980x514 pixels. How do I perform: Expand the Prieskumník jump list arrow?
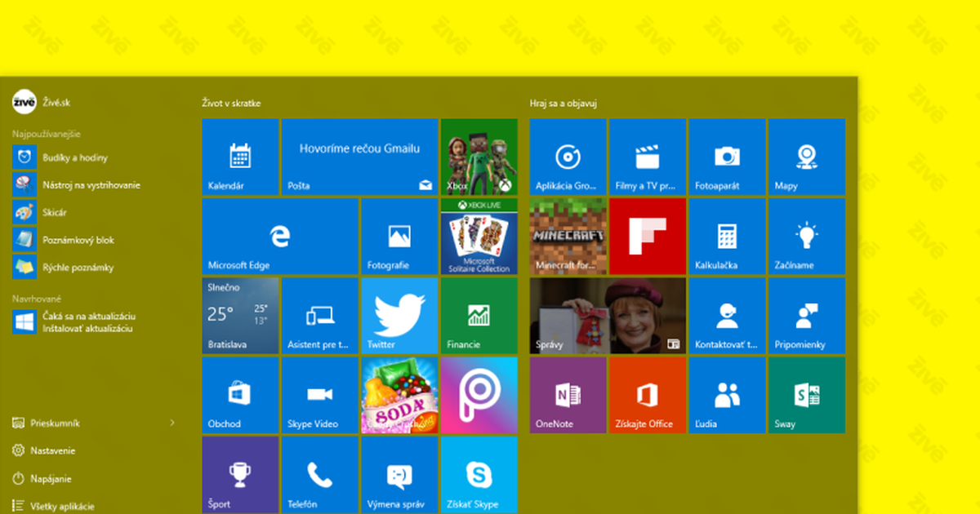coord(172,423)
